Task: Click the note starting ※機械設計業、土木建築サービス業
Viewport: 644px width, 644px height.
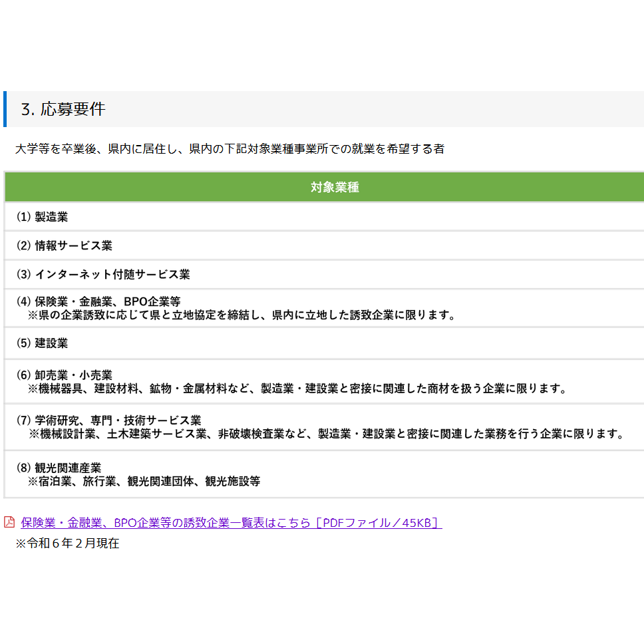Action: (326, 434)
